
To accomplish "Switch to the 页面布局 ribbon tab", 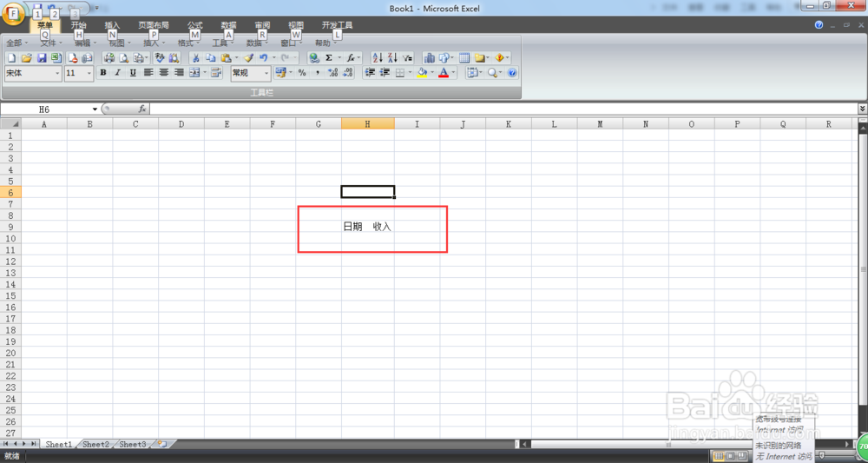I will pyautogui.click(x=154, y=25).
